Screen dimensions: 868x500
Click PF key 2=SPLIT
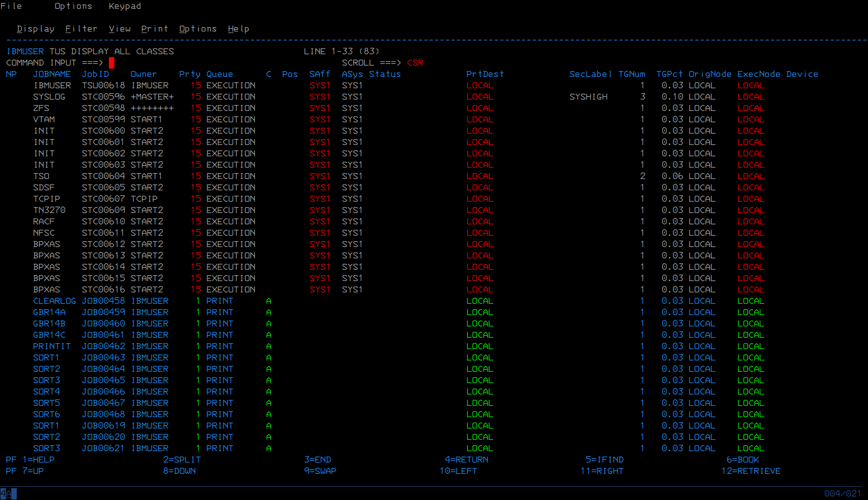(x=182, y=460)
